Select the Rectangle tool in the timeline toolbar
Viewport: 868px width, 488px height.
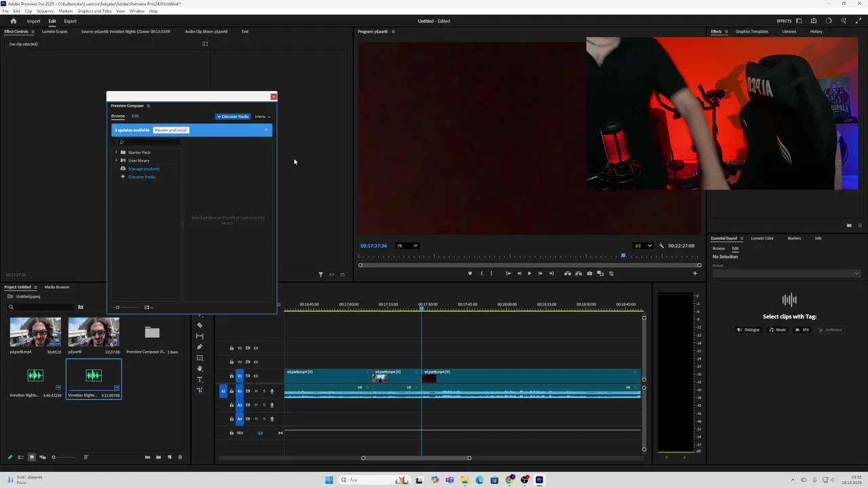pyautogui.click(x=199, y=358)
